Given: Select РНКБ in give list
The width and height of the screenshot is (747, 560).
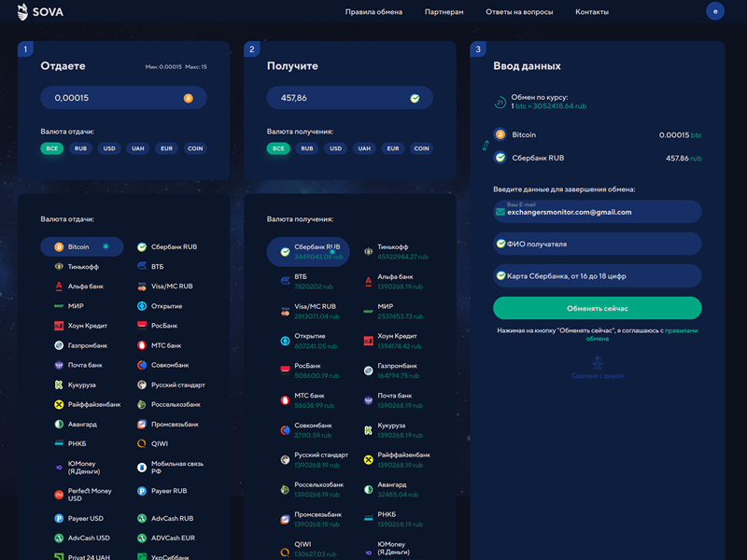Looking at the screenshot, I should (71, 444).
